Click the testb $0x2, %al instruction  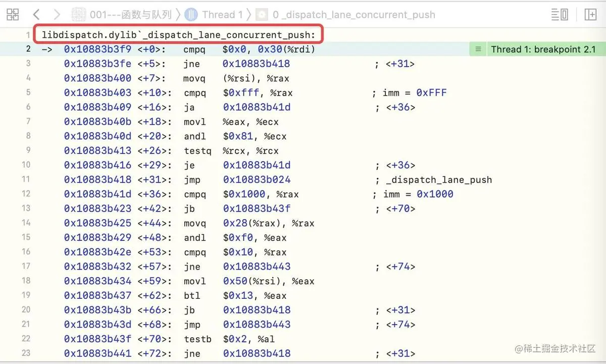tap(229, 339)
